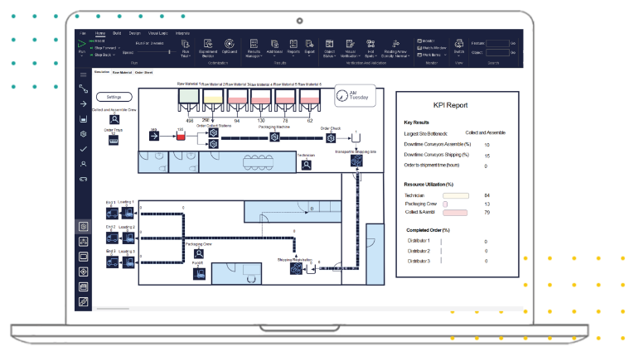Viewport: 644px width, 346px height.
Task: Select the End 1 truck icon
Action: click(x=112, y=214)
